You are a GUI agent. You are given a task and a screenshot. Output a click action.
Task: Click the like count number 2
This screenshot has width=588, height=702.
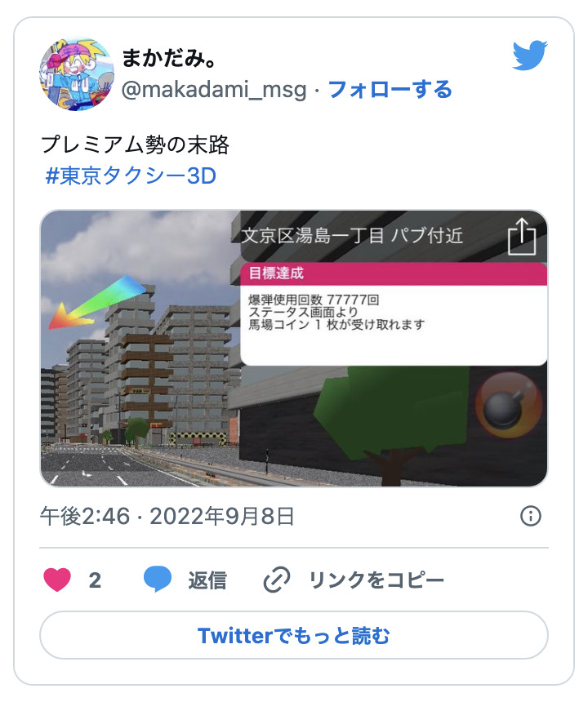coord(95,580)
